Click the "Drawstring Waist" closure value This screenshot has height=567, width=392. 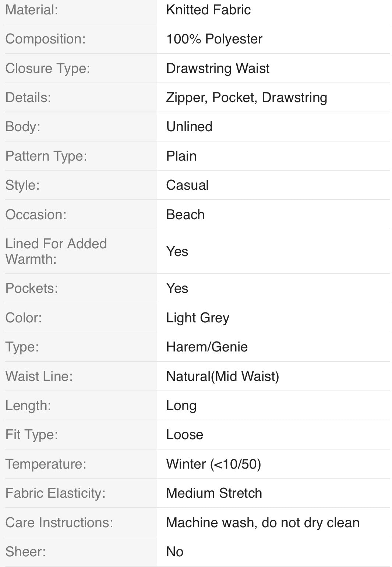[x=218, y=69]
